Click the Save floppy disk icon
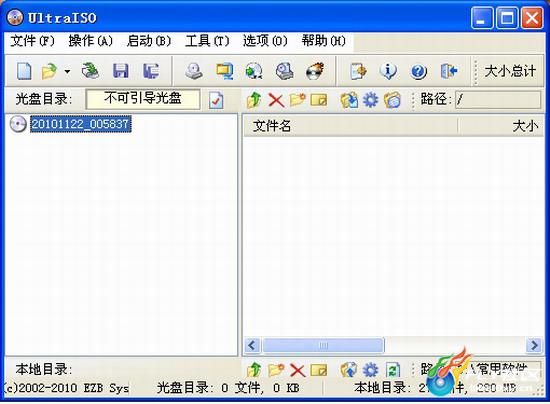550x404 pixels. (x=121, y=71)
